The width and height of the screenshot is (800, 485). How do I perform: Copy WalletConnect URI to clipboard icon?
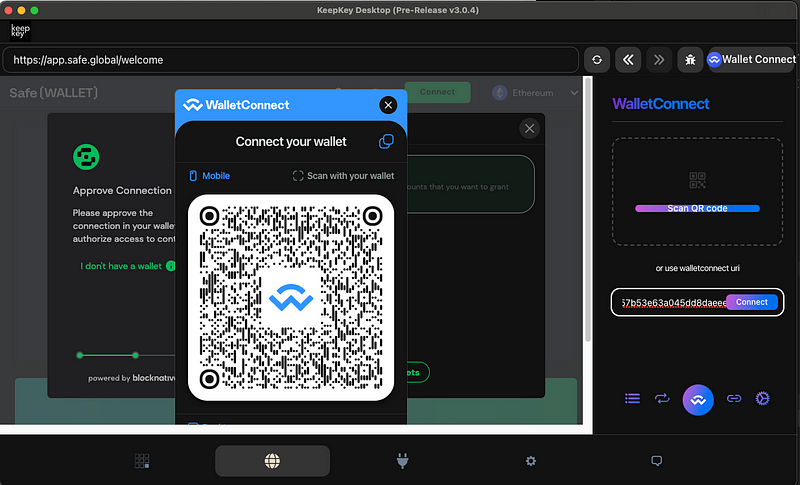[x=386, y=141]
